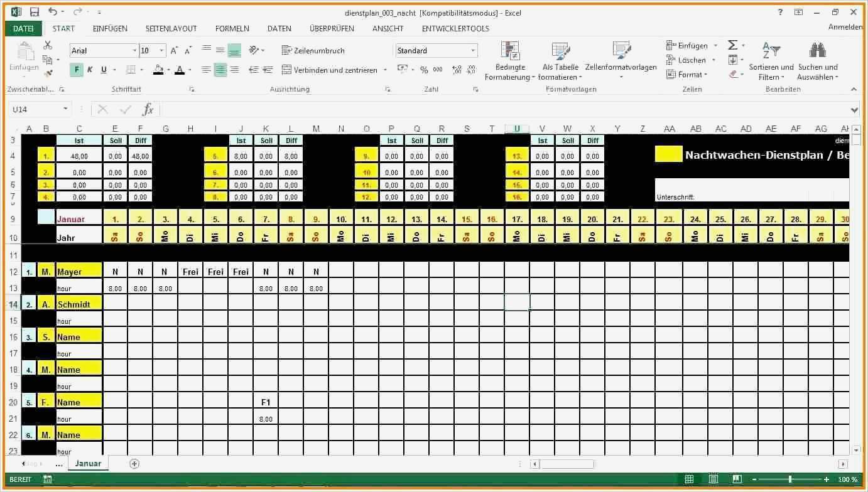This screenshot has height=492, width=868.
Task: Click Suchen und Auswählen binoculars icon
Action: tap(817, 48)
